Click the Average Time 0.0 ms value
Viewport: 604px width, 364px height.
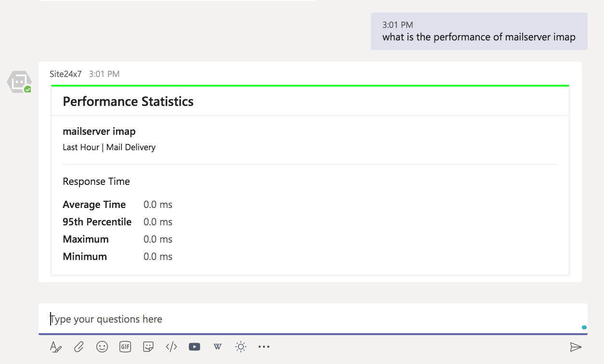click(158, 205)
